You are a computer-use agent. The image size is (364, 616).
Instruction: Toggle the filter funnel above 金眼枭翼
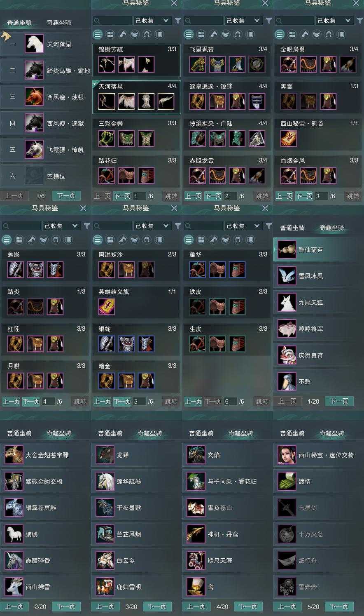(x=359, y=20)
